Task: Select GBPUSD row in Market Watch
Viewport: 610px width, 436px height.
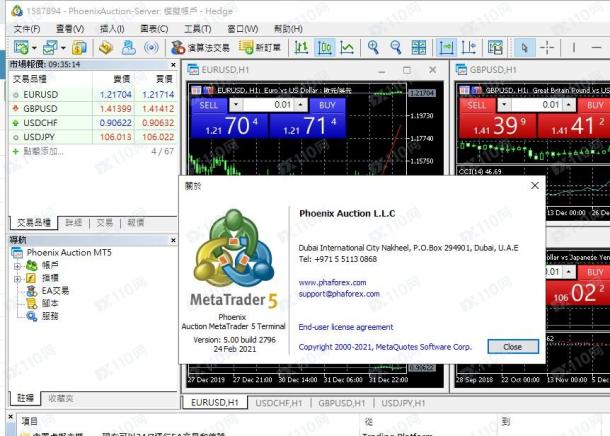Action: coord(93,109)
